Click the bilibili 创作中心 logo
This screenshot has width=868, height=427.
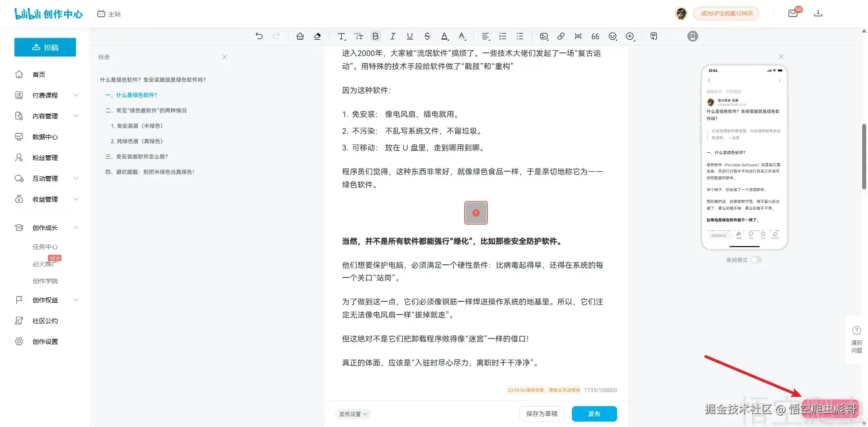point(48,14)
